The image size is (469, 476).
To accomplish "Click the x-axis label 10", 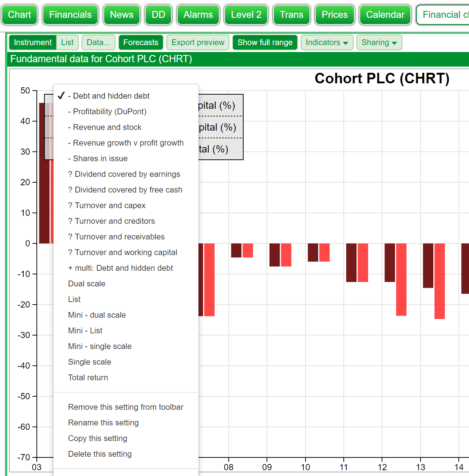I will 306,467.
